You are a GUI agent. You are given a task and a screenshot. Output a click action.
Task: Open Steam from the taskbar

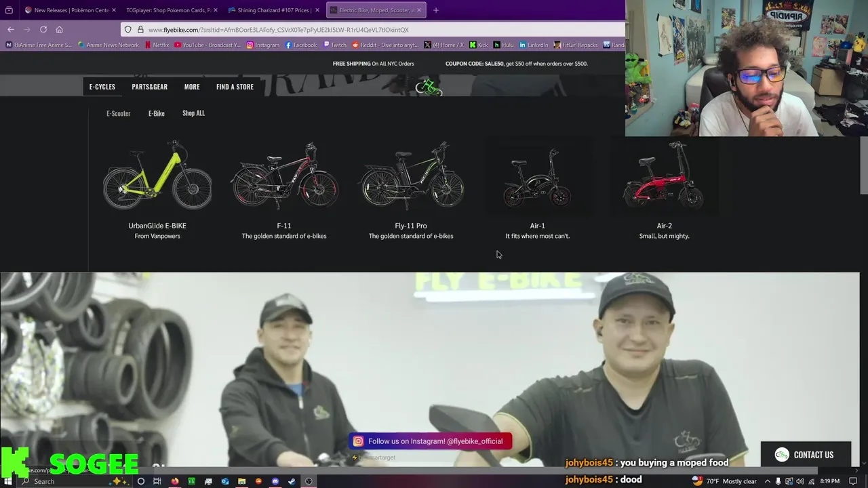point(292,481)
